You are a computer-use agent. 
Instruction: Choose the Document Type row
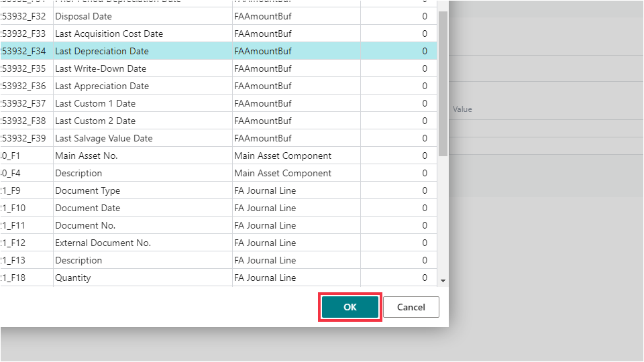219,191
